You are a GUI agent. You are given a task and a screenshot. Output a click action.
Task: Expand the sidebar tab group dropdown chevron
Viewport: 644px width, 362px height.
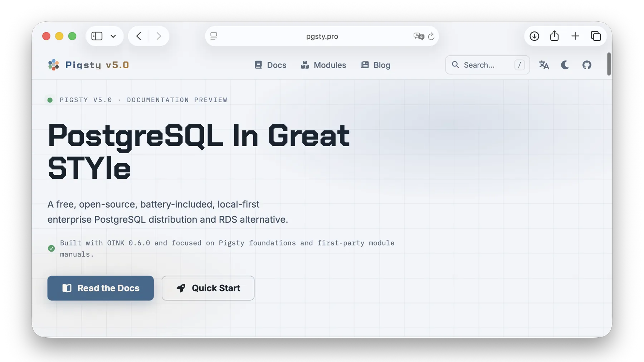pyautogui.click(x=113, y=36)
